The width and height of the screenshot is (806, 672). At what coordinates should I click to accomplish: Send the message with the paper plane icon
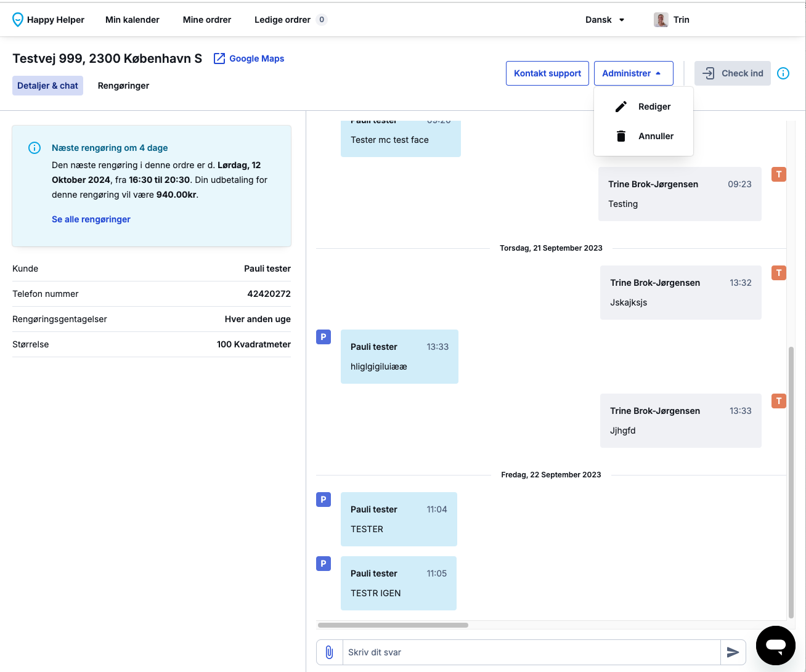(x=733, y=652)
